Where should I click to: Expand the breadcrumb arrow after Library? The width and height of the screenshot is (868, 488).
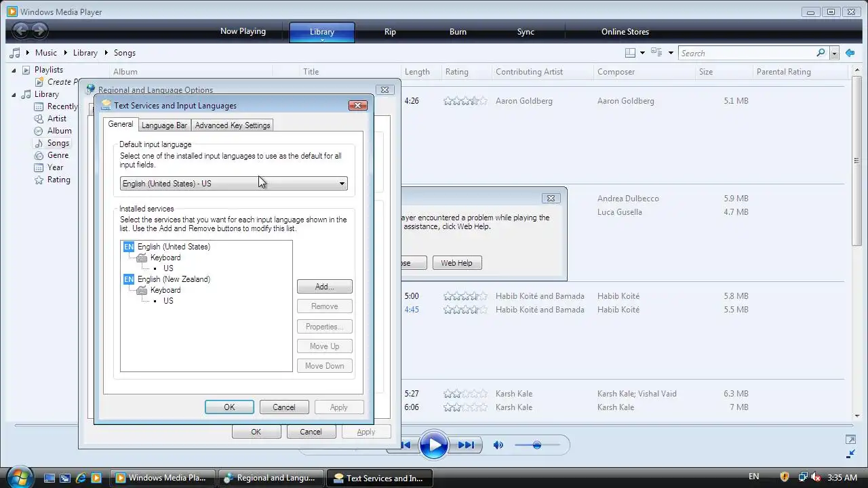pyautogui.click(x=106, y=53)
